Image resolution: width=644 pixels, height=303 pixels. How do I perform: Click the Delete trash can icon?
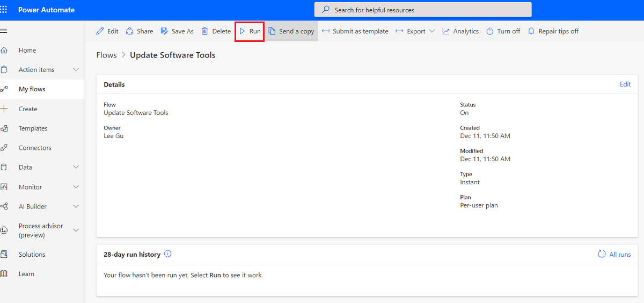tap(204, 31)
